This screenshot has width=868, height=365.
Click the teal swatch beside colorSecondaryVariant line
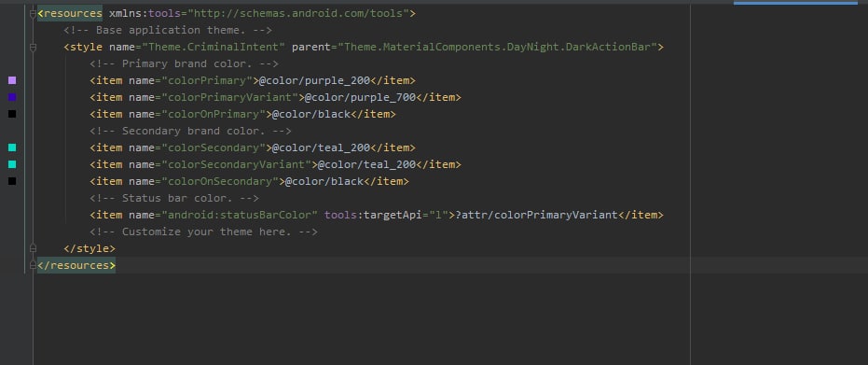(x=12, y=164)
